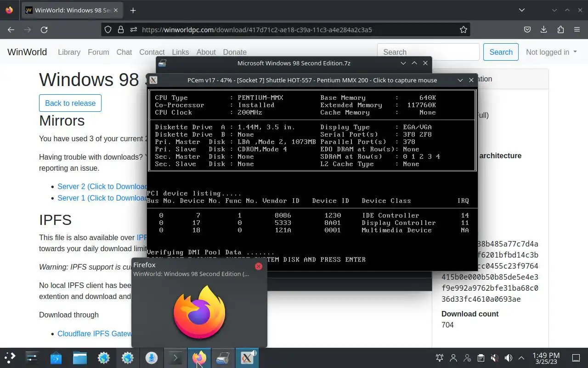588x368 pixels.
Task: Download from Server 2 mirror link
Action: coord(102,186)
